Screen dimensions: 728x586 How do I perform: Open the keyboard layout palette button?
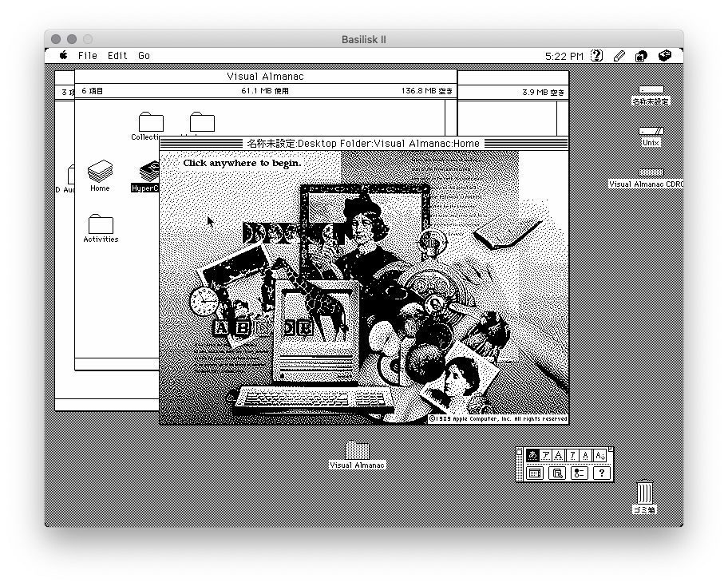coord(534,473)
